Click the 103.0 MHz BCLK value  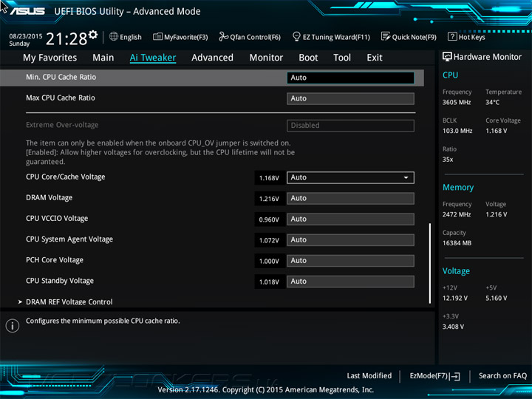pos(457,131)
